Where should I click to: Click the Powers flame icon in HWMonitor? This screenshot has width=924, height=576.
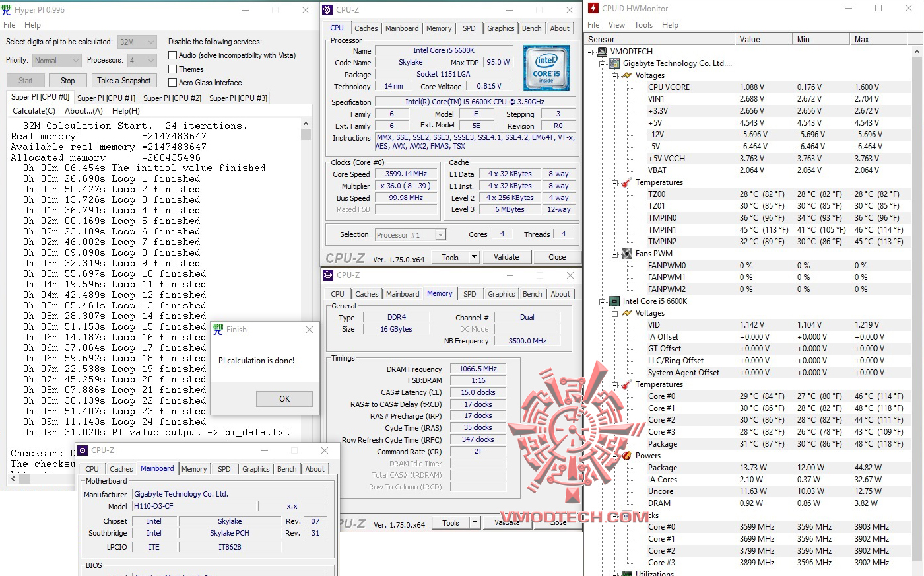[x=627, y=456]
